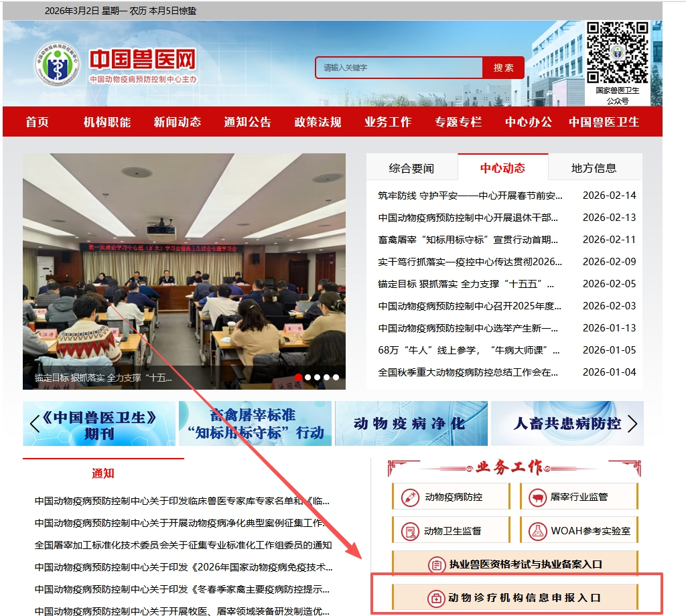
Task: Click the 动物卫生监督 inspector icon
Action: click(x=409, y=531)
